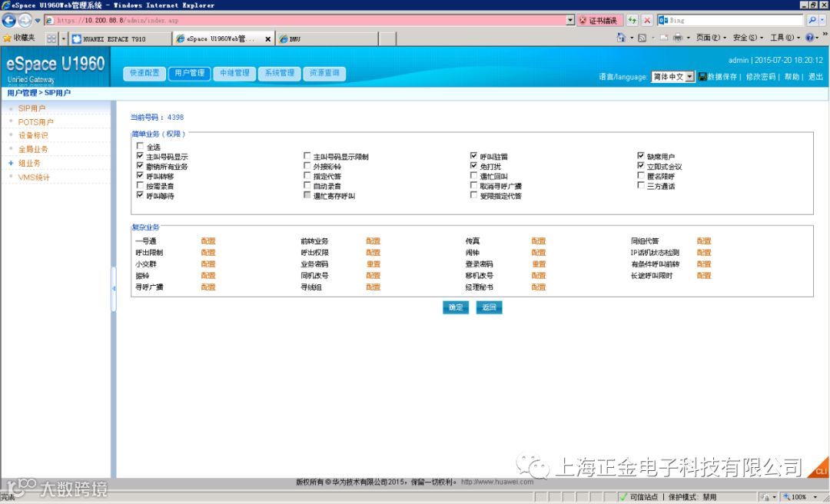The height and width of the screenshot is (504, 830).
Task: Click the RSS feeds icon
Action: 642,38
